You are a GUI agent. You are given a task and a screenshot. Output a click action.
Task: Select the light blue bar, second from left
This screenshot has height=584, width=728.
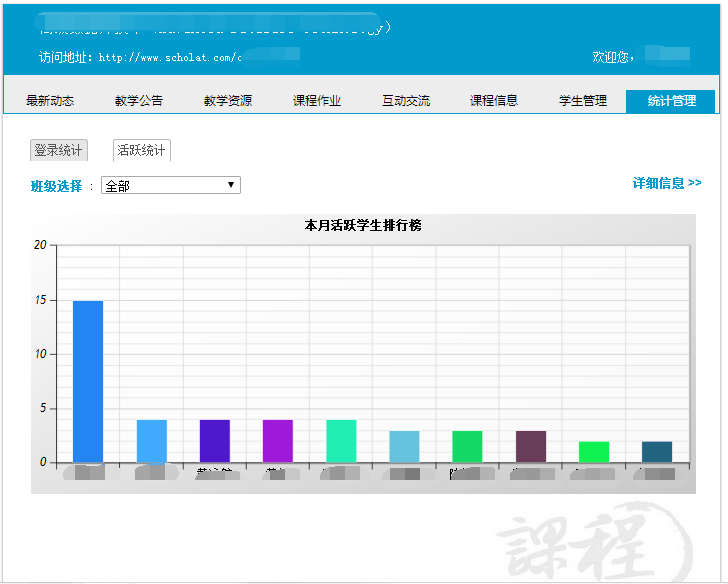[151, 441]
